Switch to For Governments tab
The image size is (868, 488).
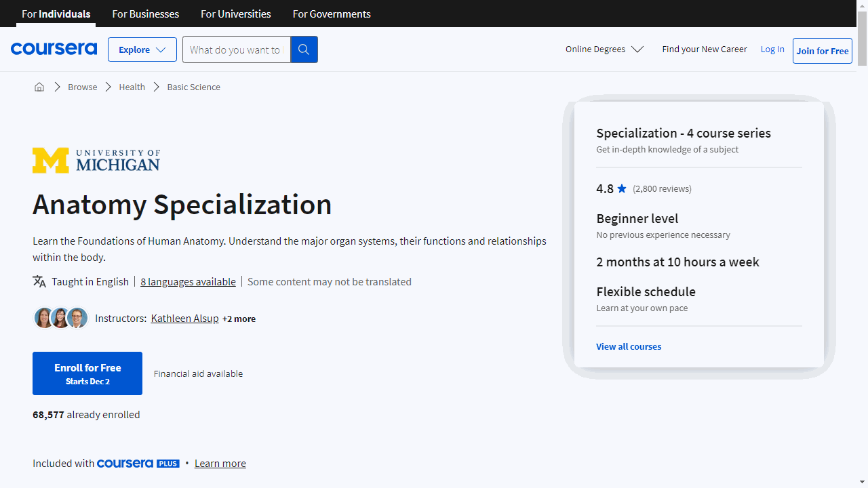pos(332,14)
